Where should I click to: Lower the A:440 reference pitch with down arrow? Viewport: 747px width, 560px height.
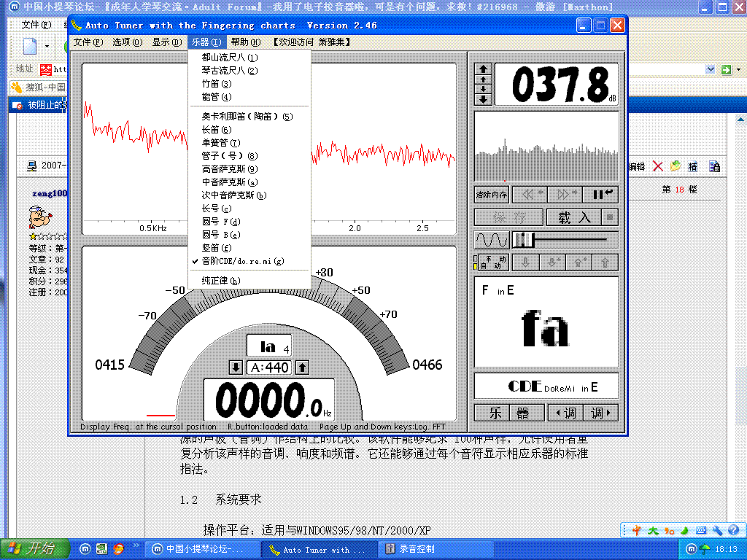pyautogui.click(x=236, y=367)
